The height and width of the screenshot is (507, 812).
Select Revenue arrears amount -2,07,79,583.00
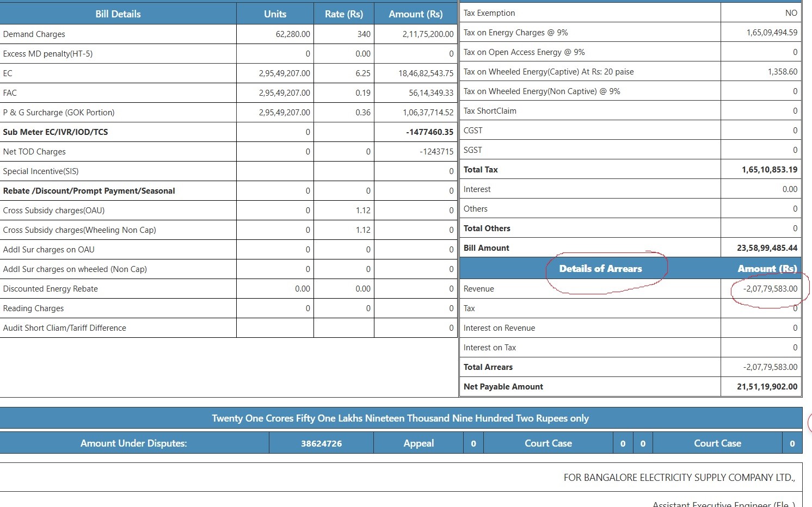click(x=770, y=289)
